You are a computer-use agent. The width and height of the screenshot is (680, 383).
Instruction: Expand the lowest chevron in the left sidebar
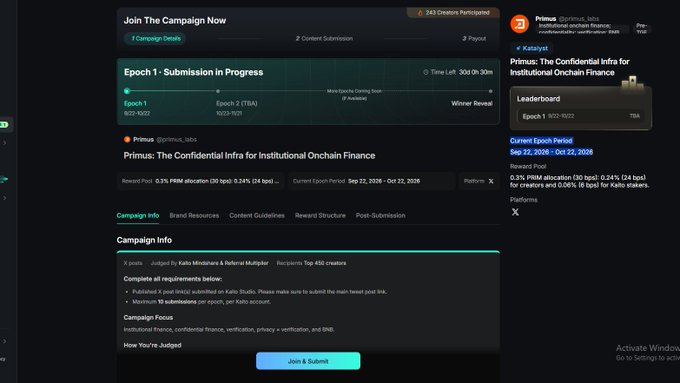pos(4,341)
